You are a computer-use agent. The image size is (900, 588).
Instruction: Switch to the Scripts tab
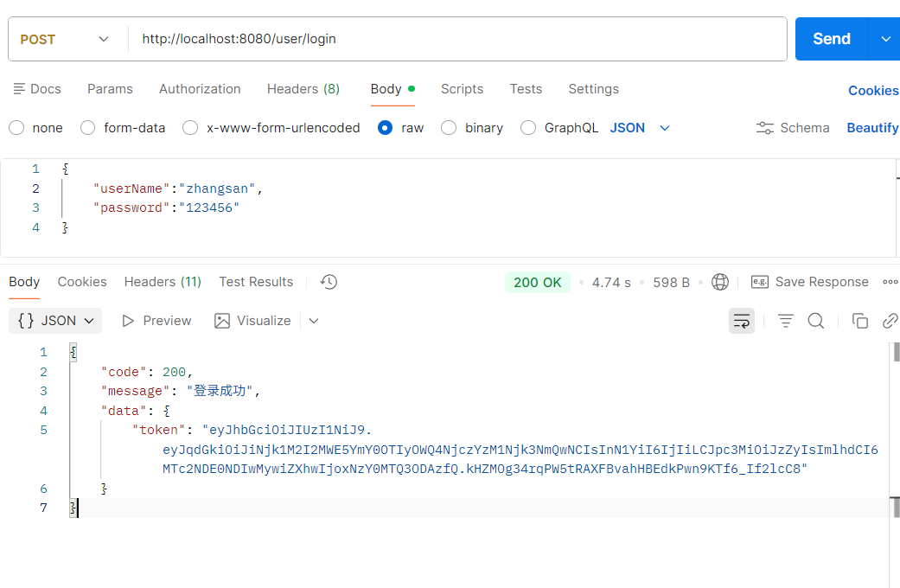coord(462,89)
